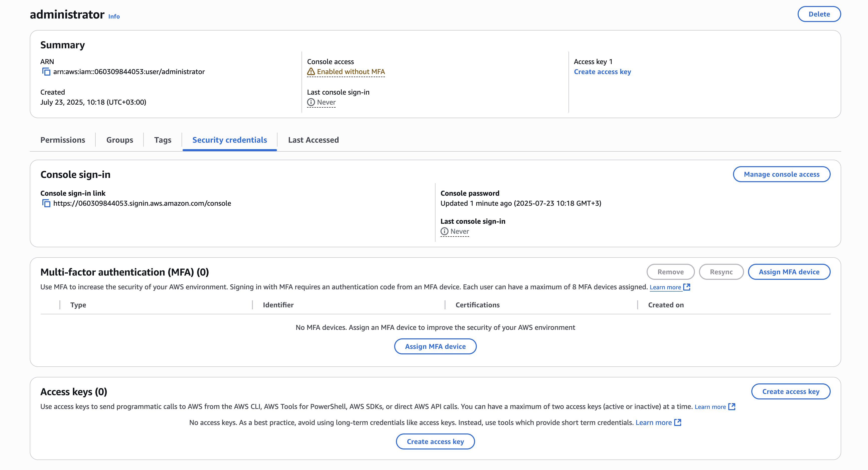This screenshot has width=868, height=470.
Task: Click external link icon after MFA Learn more
Action: click(x=687, y=287)
